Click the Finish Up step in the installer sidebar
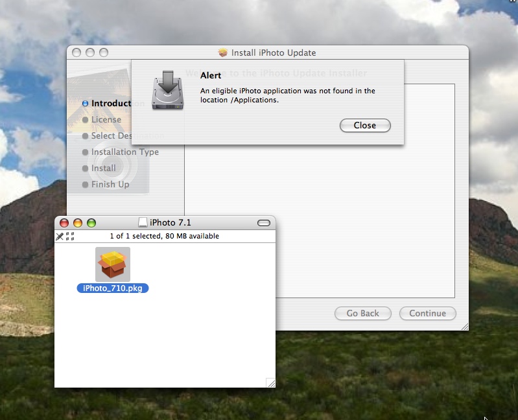The height and width of the screenshot is (420, 518). tap(110, 184)
